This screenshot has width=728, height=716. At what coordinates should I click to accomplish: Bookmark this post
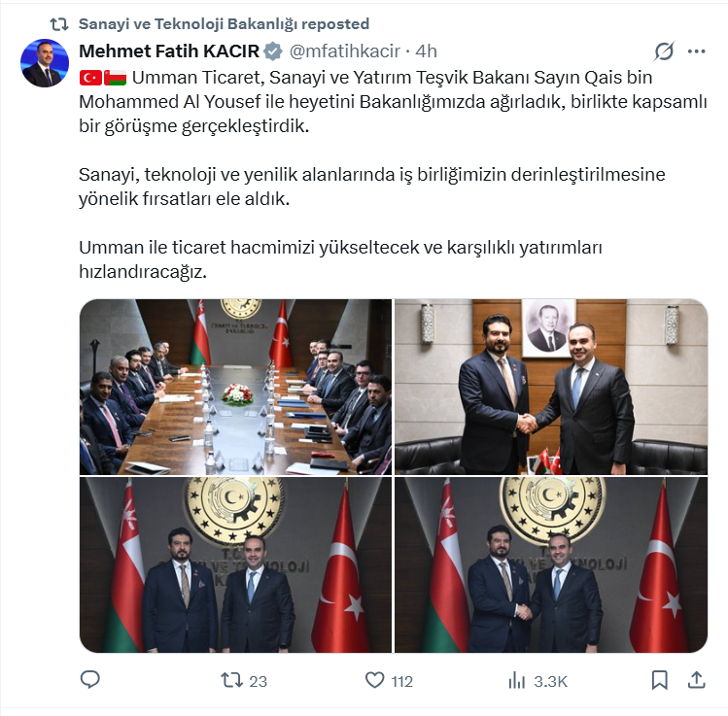pyautogui.click(x=659, y=680)
